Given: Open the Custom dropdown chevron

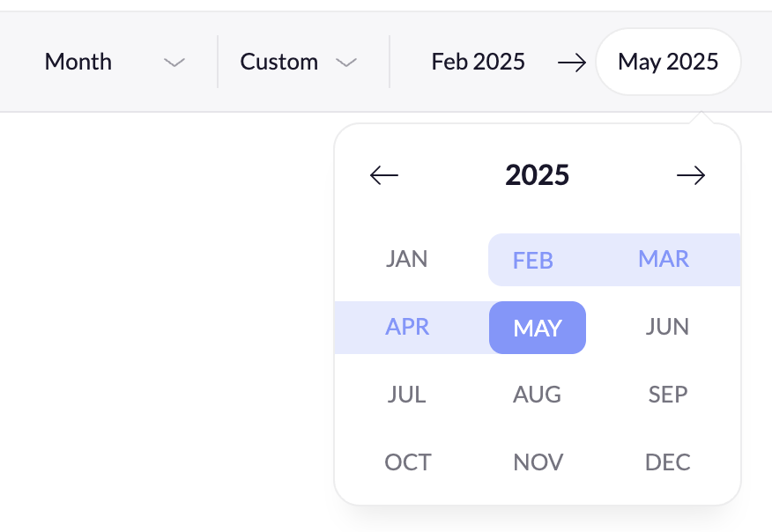Looking at the screenshot, I should tap(346, 62).
